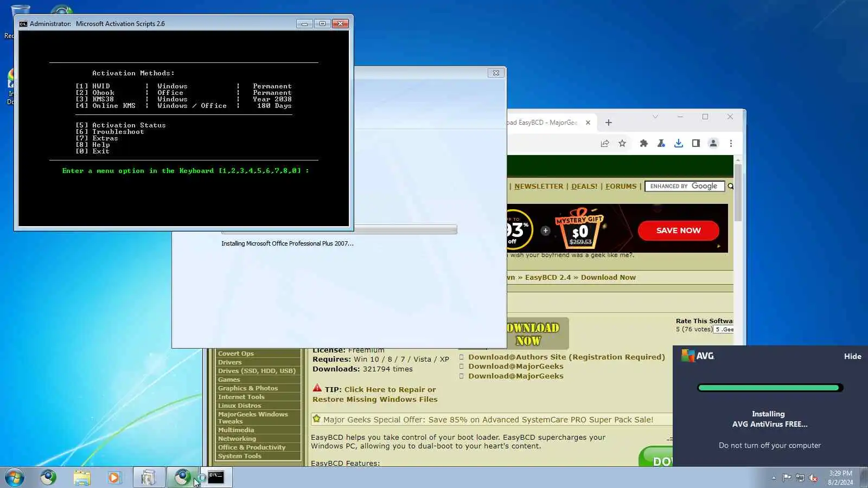Click the Show Desktop strip on the taskbar

coord(864,477)
